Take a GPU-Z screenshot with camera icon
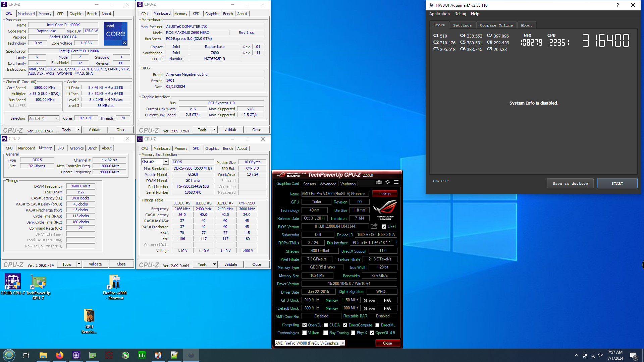Screen dimensions: 644x362 click(x=379, y=182)
